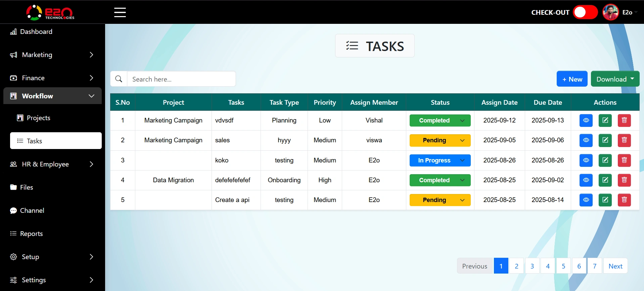View details of Create a api task
Screen dimensions: 644x291
(x=586, y=200)
